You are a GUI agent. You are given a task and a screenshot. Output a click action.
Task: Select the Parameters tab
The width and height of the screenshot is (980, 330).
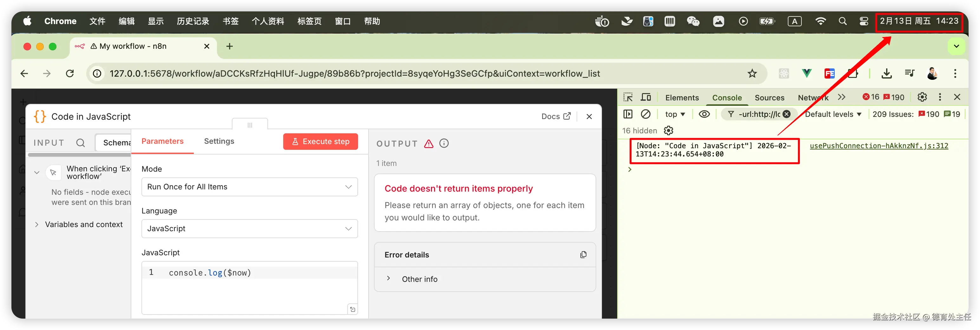coord(162,141)
